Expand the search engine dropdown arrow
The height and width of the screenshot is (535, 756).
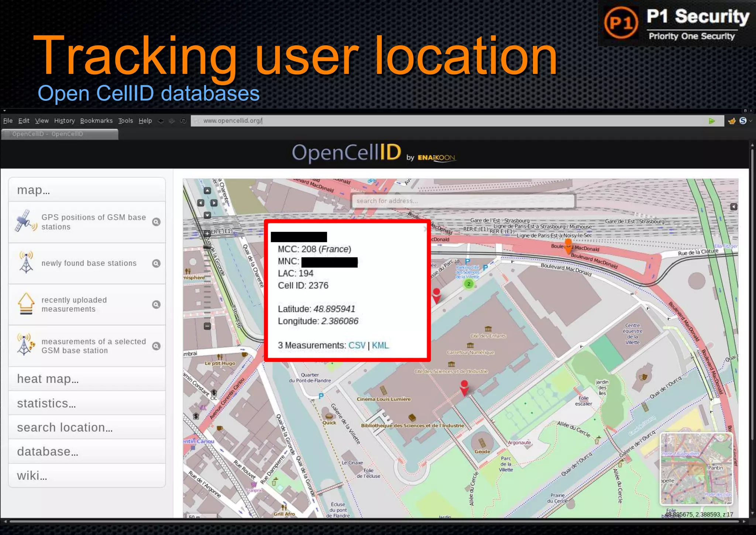(x=750, y=121)
